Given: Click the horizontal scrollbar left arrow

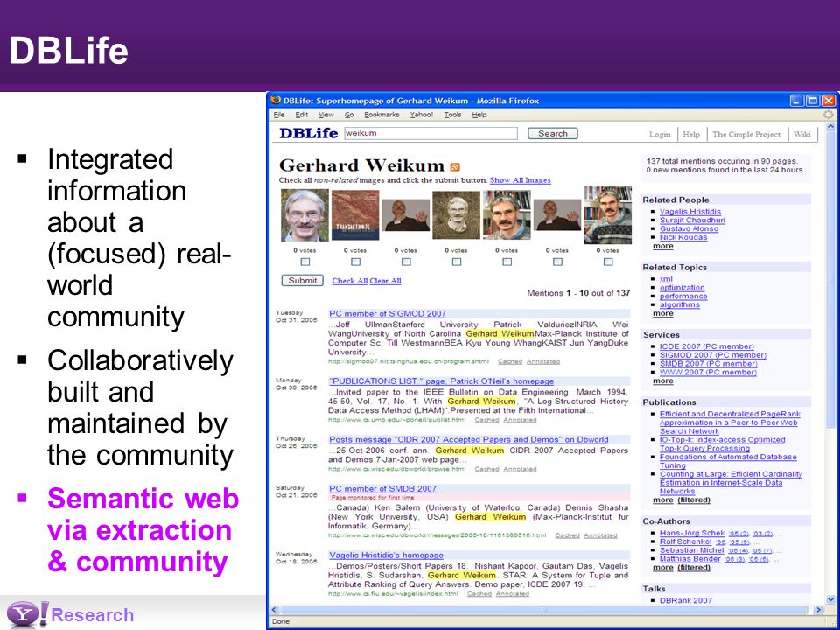Looking at the screenshot, I should click(274, 610).
